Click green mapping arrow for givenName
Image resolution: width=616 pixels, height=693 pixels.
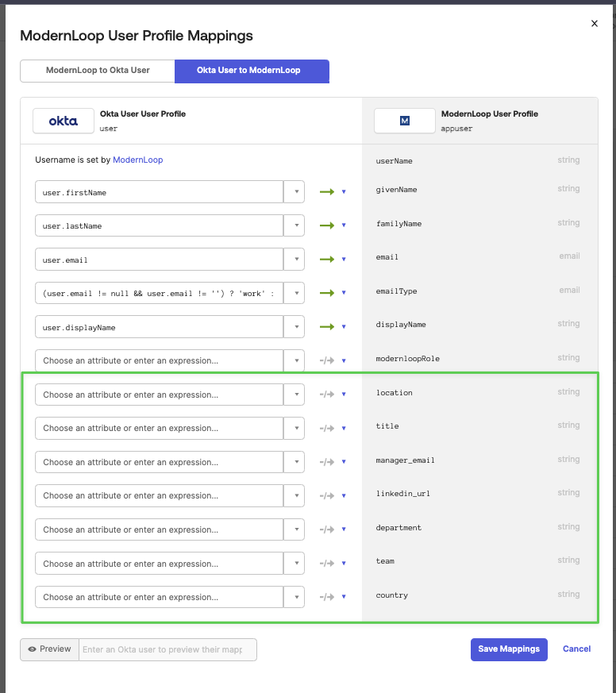[x=327, y=192]
